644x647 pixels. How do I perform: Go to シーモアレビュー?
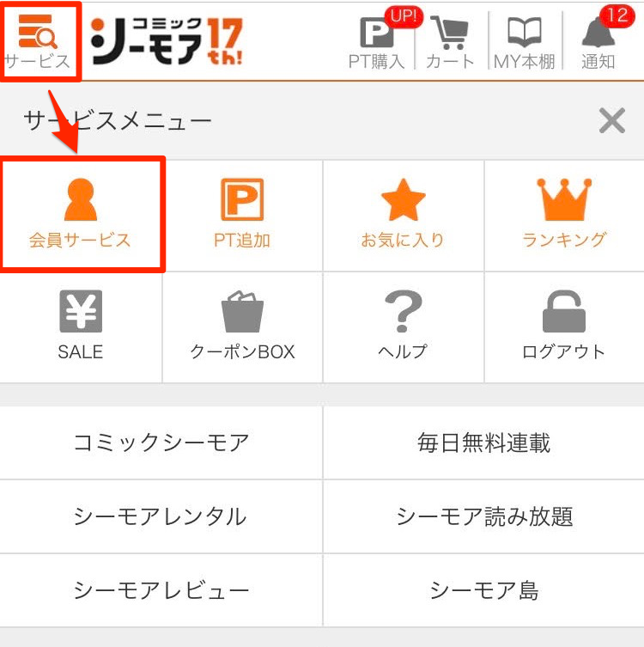[x=161, y=590]
